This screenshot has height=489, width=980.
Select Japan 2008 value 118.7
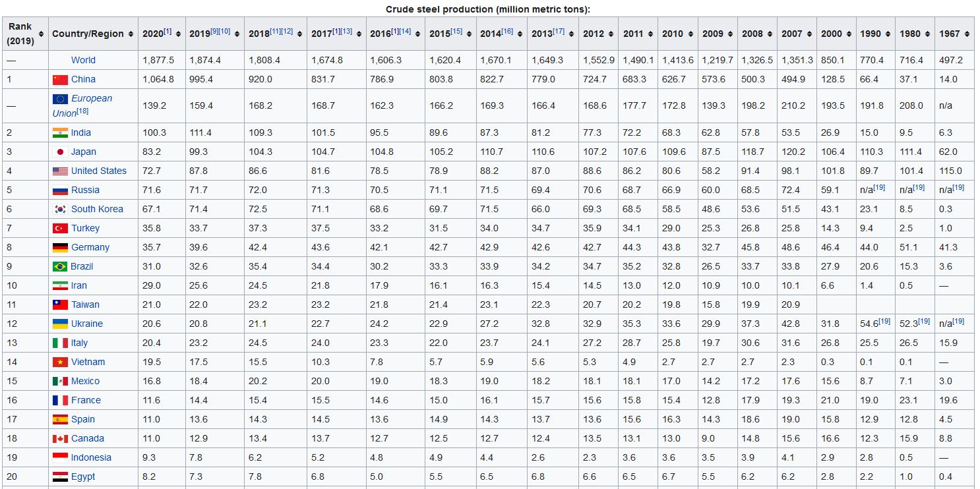752,152
